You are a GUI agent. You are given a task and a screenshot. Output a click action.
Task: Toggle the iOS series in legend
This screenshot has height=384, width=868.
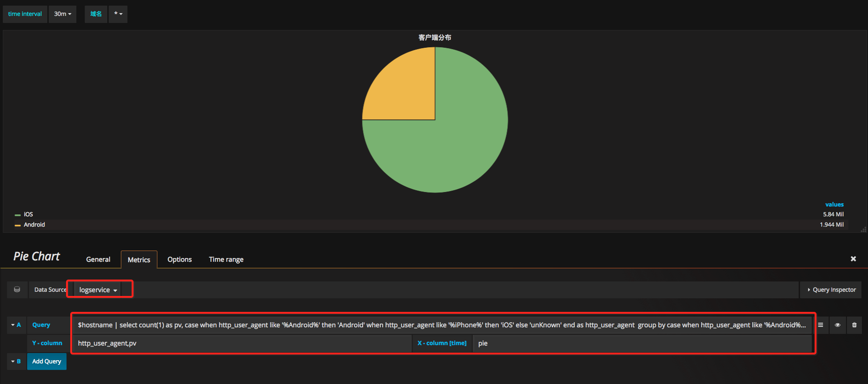pos(29,214)
